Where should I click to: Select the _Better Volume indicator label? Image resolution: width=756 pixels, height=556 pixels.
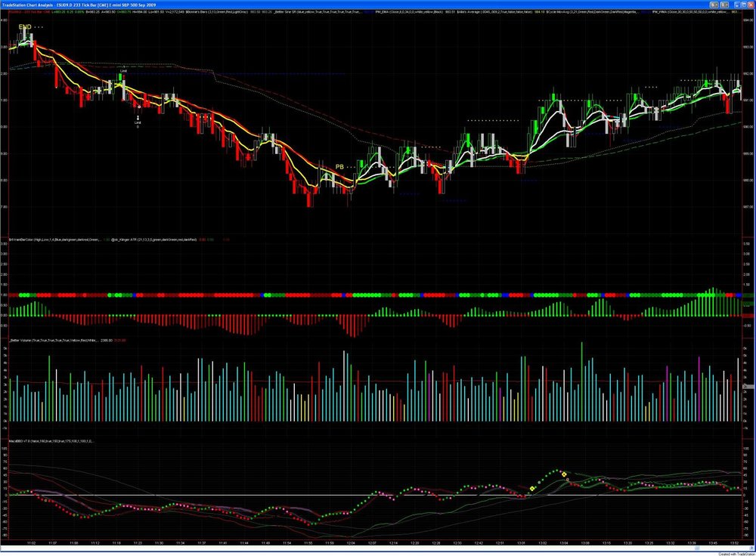54,340
